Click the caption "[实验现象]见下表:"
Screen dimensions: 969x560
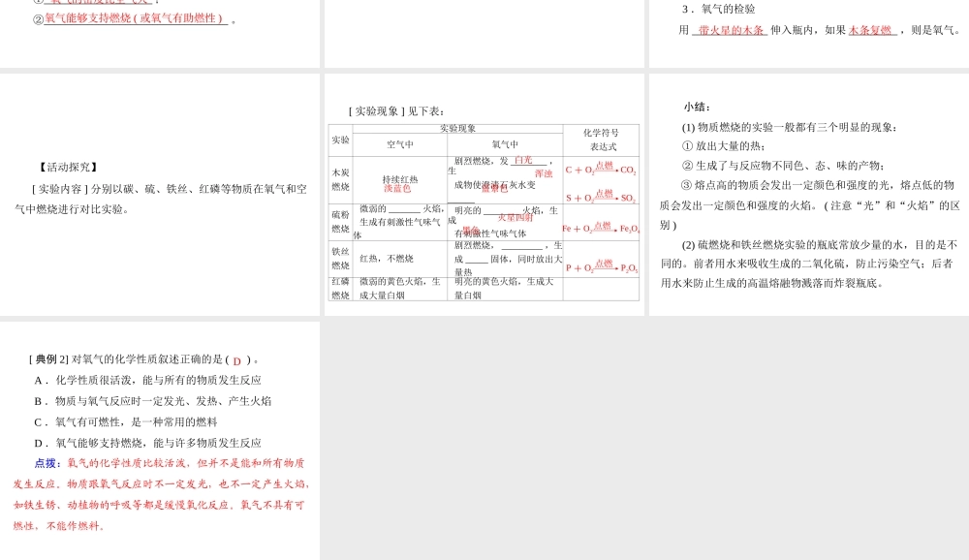click(396, 111)
